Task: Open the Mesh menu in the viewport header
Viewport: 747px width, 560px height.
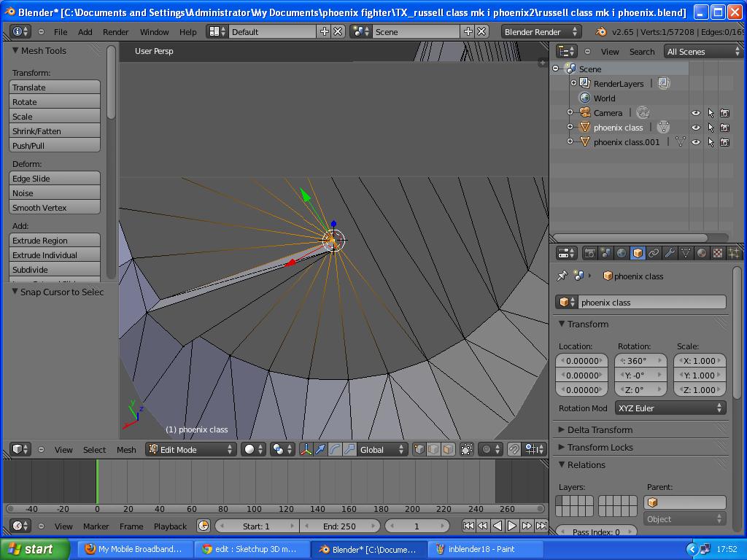Action: point(126,450)
